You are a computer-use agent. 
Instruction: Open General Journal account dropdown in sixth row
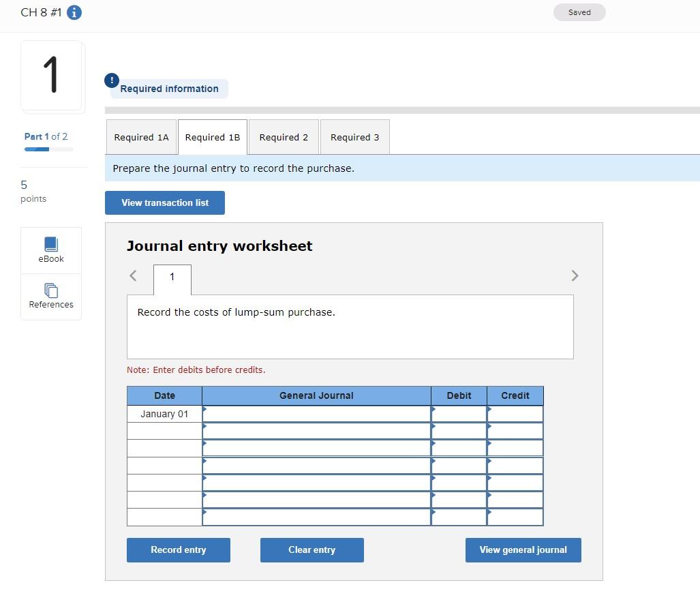(x=316, y=500)
